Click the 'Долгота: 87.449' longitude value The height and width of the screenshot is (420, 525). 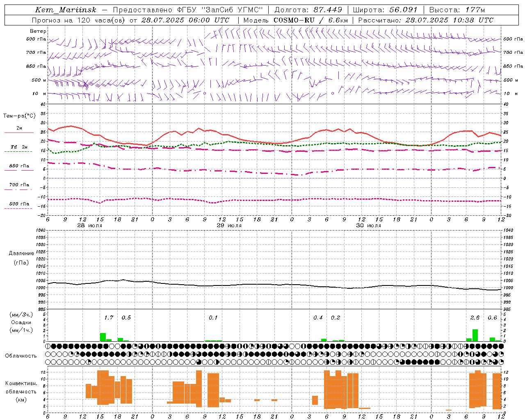[x=308, y=10]
